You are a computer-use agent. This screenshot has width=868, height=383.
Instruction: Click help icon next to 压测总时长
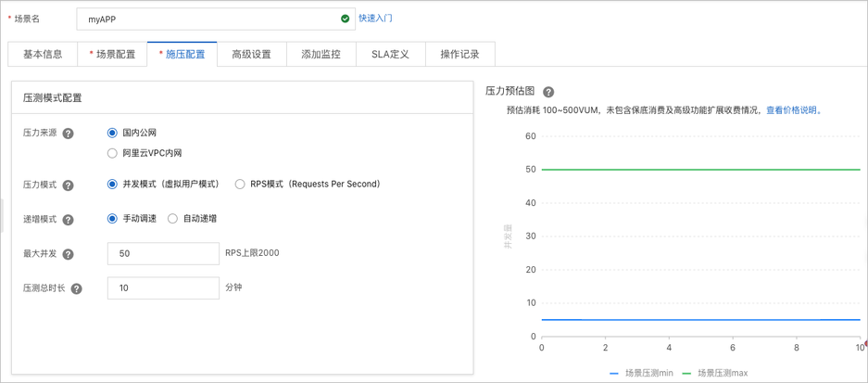pos(76,288)
